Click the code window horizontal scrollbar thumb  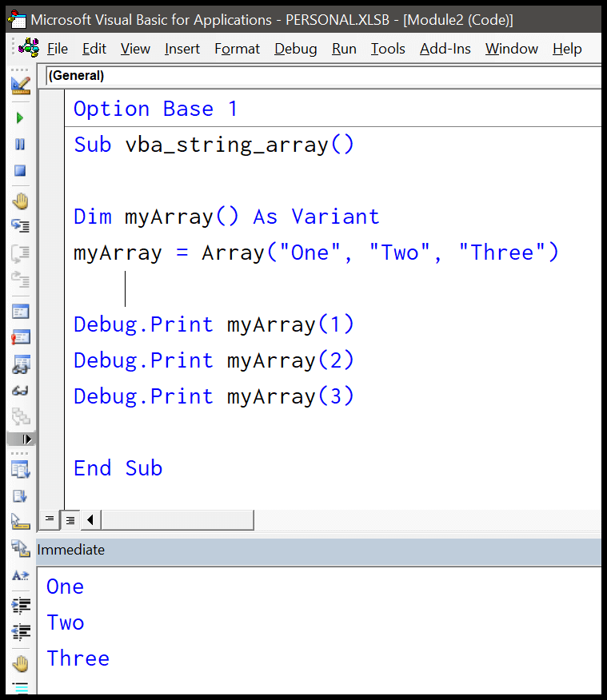[177, 519]
